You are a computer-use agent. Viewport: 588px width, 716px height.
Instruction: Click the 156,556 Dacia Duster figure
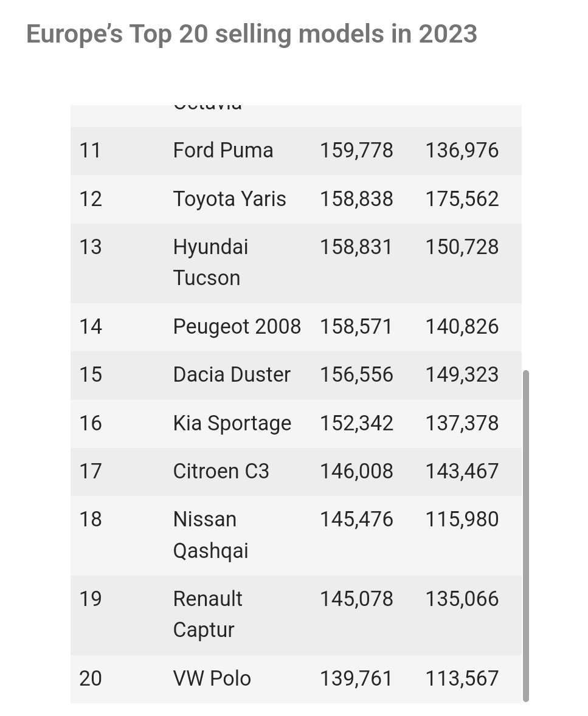click(x=356, y=374)
